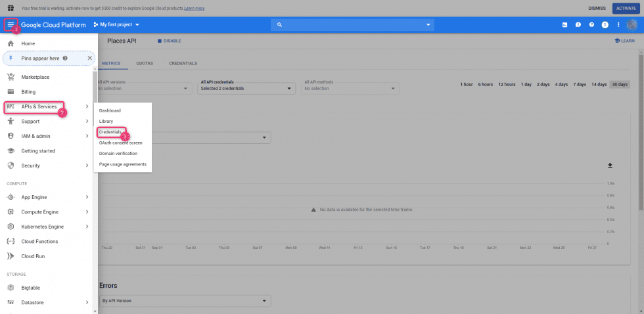Click the Disable API button

[x=170, y=41]
